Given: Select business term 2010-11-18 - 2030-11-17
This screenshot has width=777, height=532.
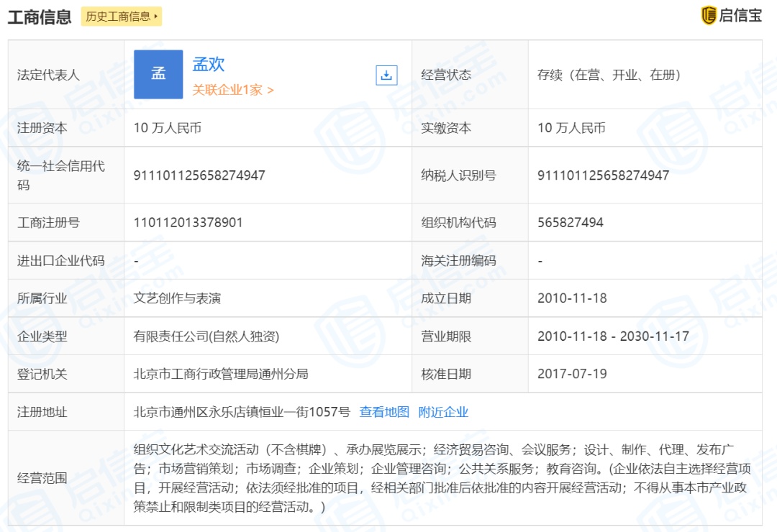Looking at the screenshot, I should tap(613, 336).
